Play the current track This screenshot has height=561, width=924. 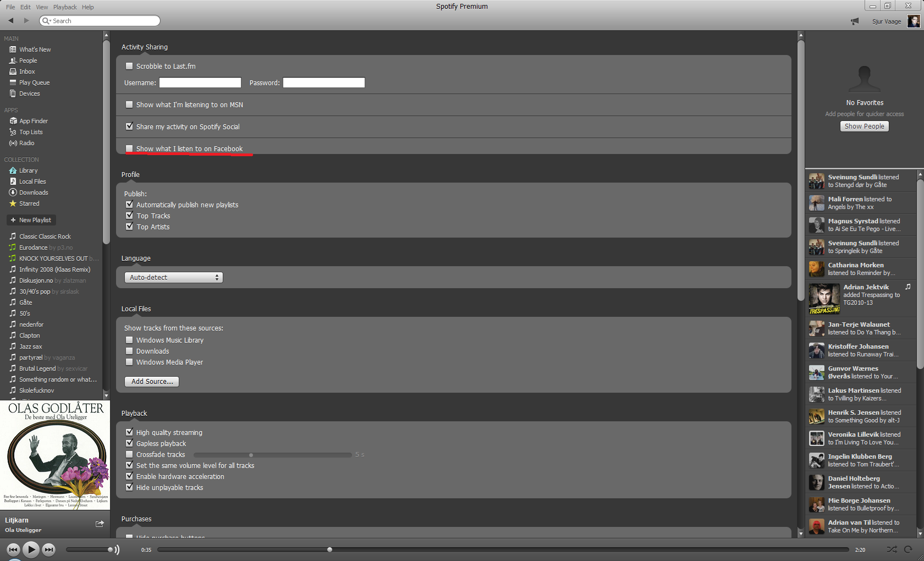click(31, 549)
